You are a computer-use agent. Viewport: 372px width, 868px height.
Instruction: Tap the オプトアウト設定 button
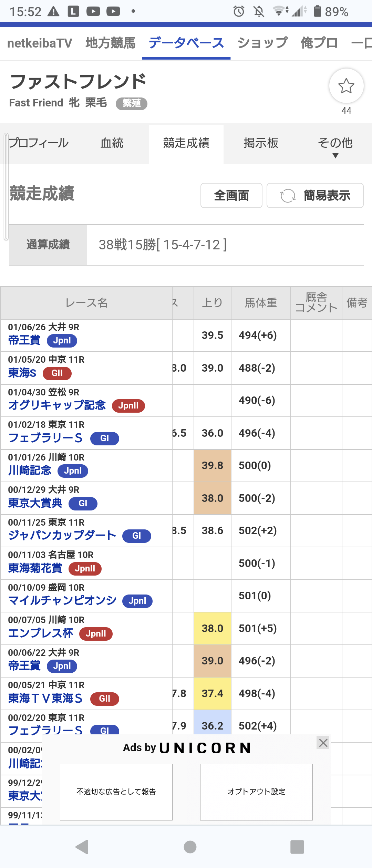(256, 792)
